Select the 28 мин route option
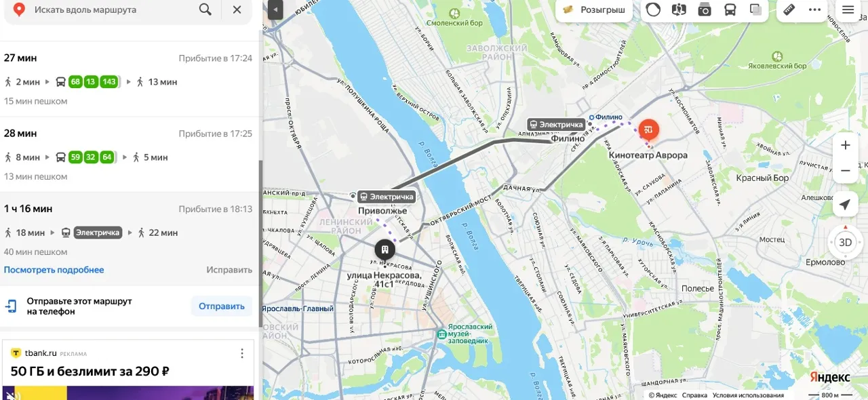The height and width of the screenshot is (400, 868). (x=129, y=154)
